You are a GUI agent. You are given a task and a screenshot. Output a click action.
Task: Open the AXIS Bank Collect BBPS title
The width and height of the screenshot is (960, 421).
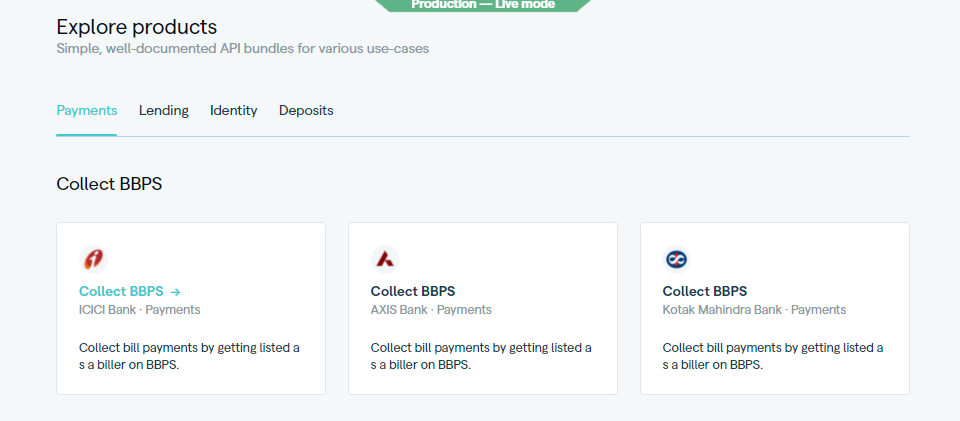click(x=413, y=291)
